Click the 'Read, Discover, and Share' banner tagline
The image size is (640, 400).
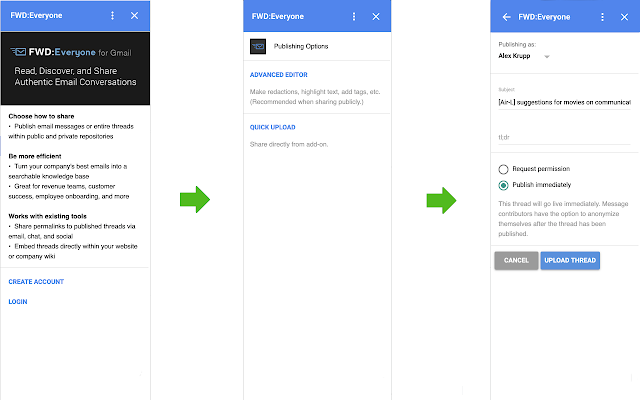(x=75, y=76)
